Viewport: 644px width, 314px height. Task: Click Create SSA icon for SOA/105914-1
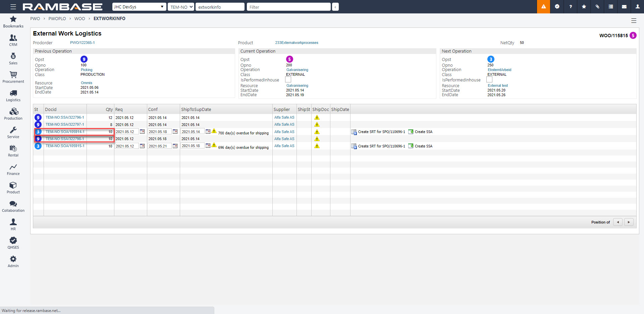pos(411,132)
